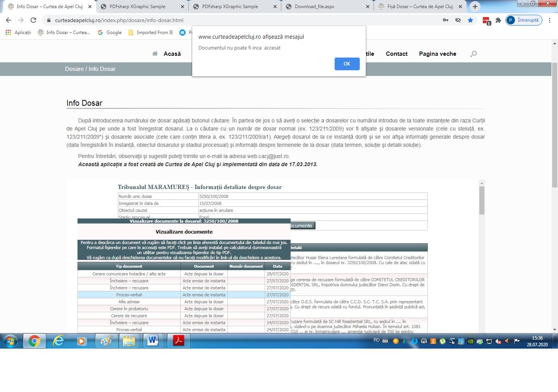Click the crossed-eye blocked-content icon

coord(458,20)
